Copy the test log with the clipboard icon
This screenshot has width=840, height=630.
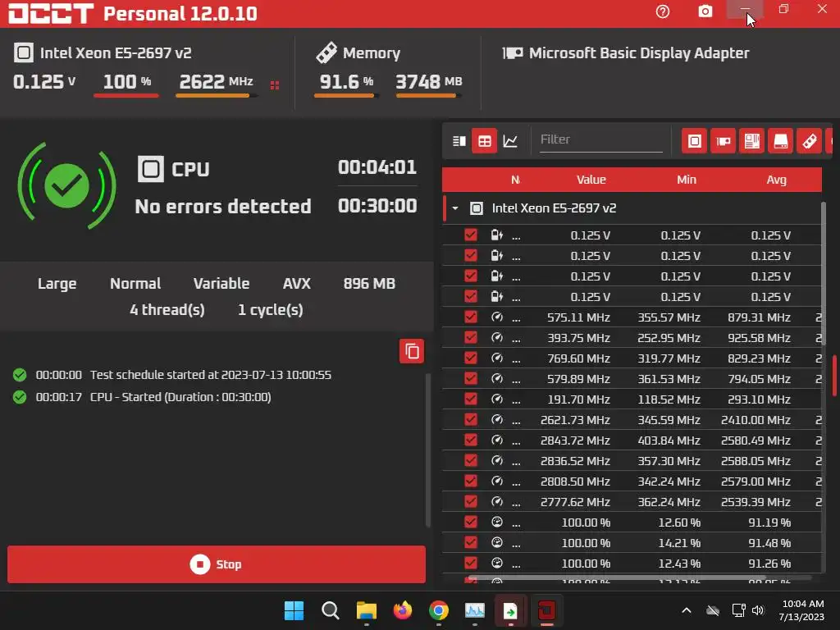click(x=412, y=351)
